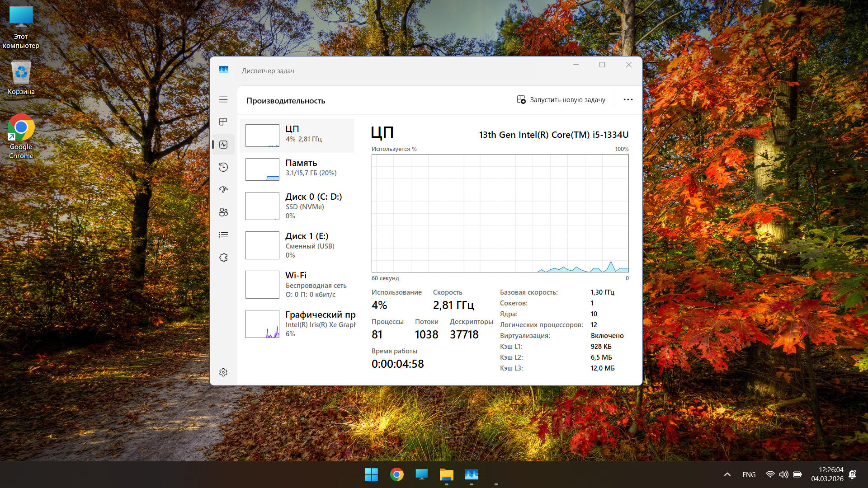Viewport: 868px width, 488px height.
Task: Open the three-dot more options menu
Action: (628, 100)
